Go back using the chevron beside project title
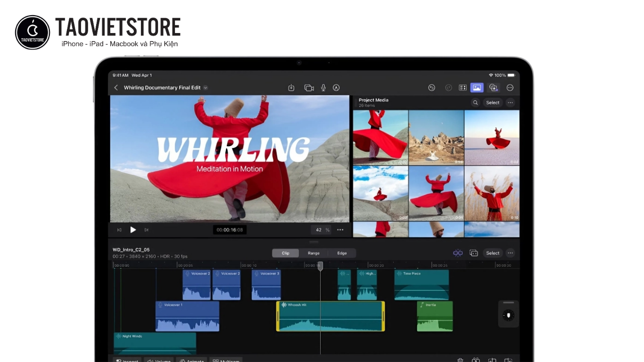644x362 pixels. point(116,88)
